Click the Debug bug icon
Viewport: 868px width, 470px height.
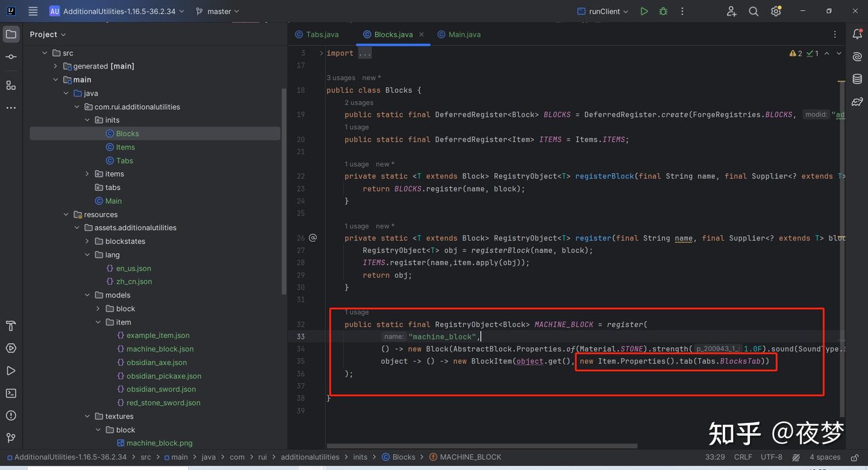pyautogui.click(x=663, y=11)
